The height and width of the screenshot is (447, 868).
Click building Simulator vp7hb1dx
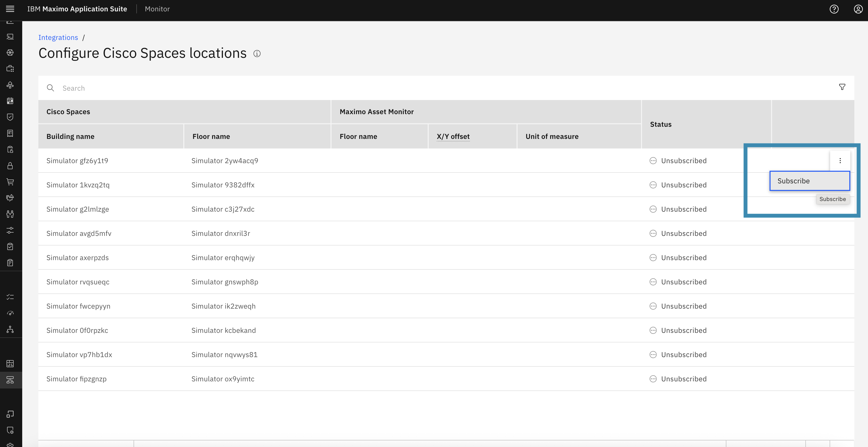coord(79,355)
